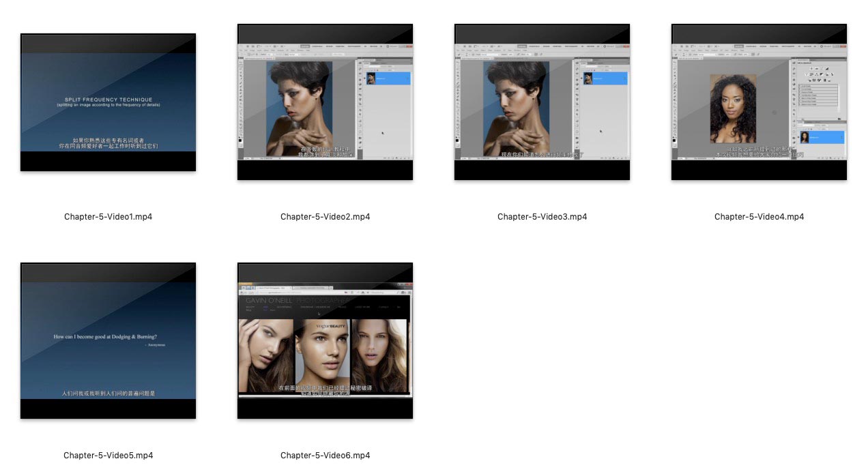Click the Chapter-5-Video1.mp4 file name label
The height and width of the screenshot is (474, 868).
(x=108, y=217)
